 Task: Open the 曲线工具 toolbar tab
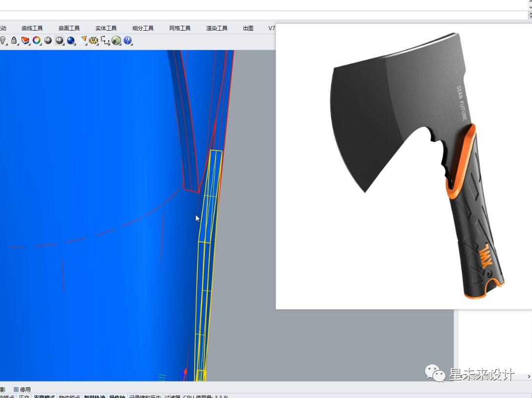pyautogui.click(x=32, y=28)
